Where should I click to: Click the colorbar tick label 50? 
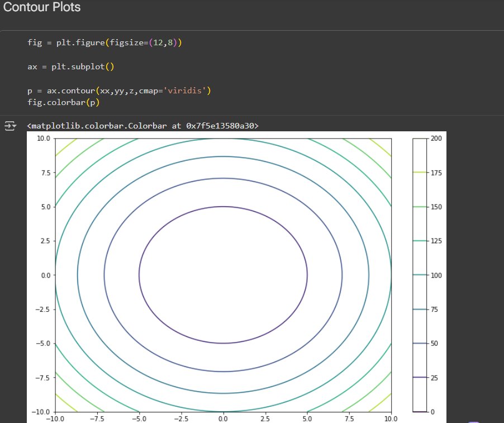tap(434, 344)
